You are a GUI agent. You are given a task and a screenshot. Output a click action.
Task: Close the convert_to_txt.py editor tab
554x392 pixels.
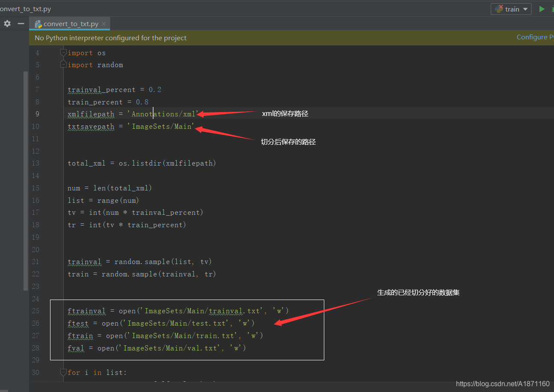click(104, 24)
